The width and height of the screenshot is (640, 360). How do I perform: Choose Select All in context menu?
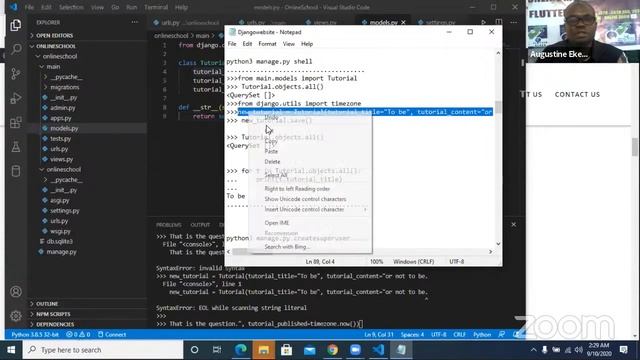coord(276,175)
